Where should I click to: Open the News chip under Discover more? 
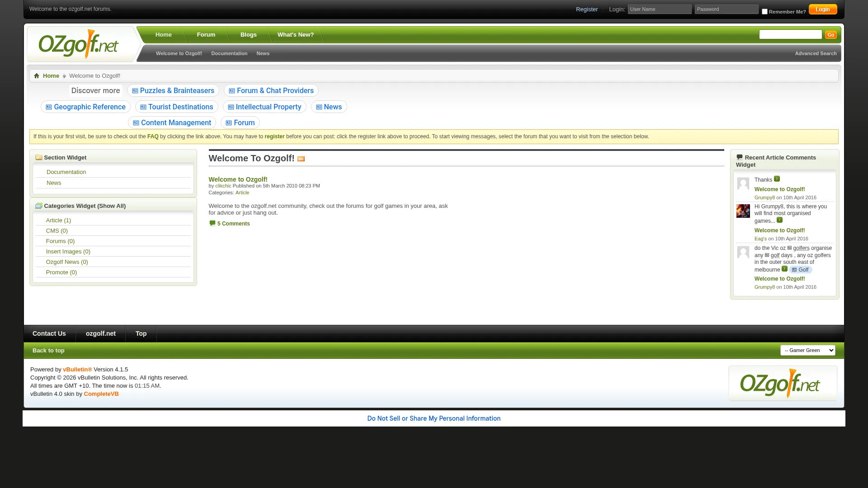(329, 107)
